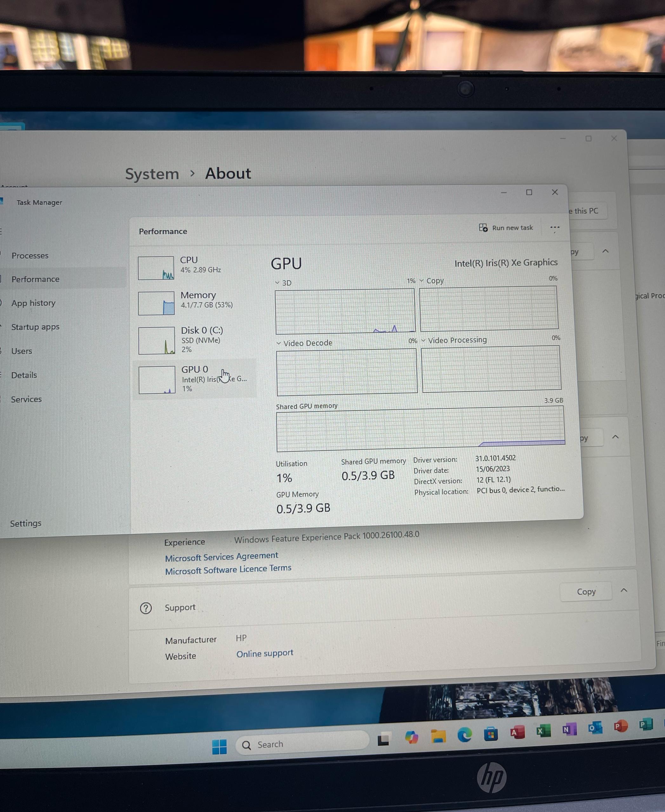This screenshot has width=665, height=812.
Task: Launch Outlook from the taskbar
Action: point(595,727)
